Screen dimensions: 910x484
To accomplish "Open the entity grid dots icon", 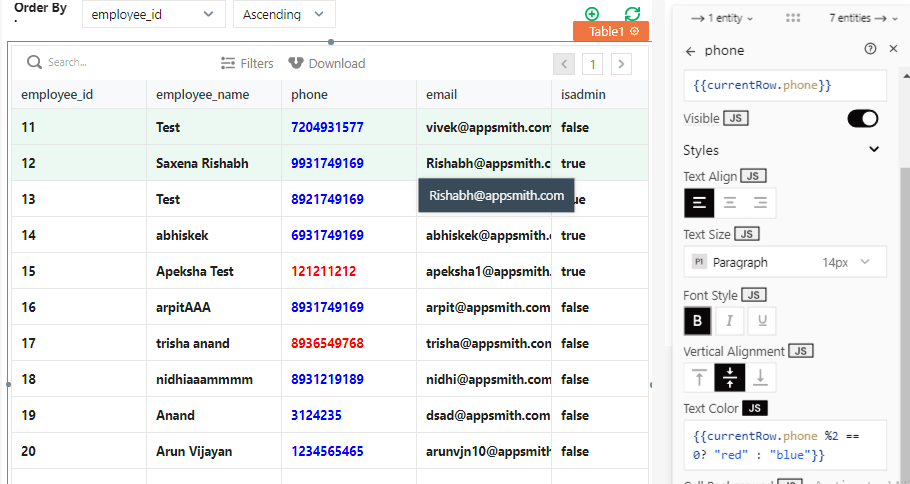I will [793, 18].
